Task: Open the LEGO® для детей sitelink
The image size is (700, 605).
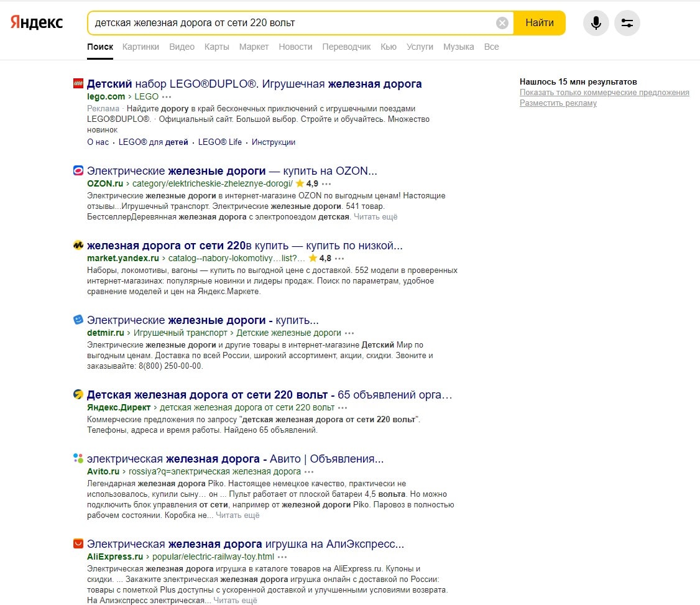Action: pyautogui.click(x=153, y=142)
